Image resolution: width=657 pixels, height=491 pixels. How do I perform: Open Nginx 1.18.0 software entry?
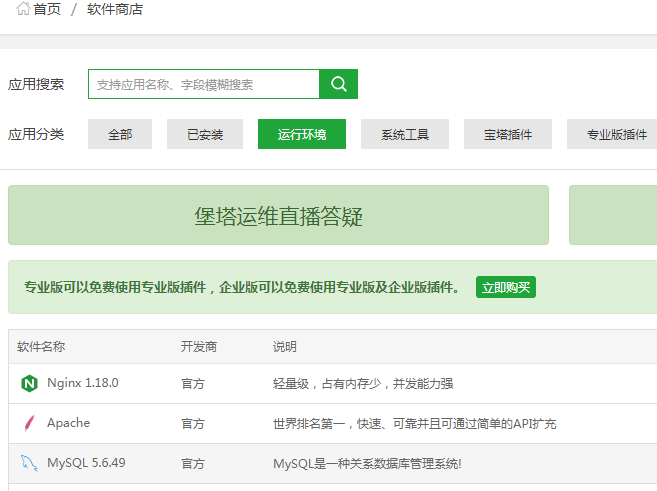(83, 382)
